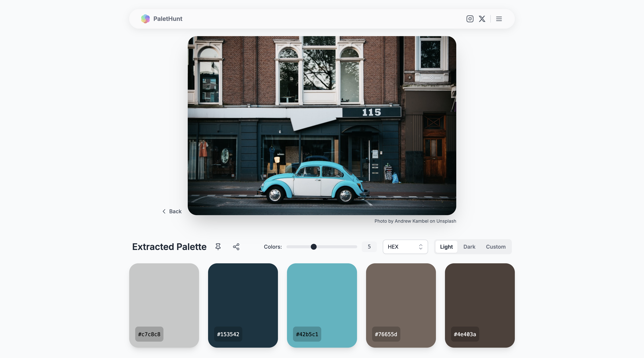Image resolution: width=644 pixels, height=358 pixels.
Task: Click the PaletHunt logo icon
Action: point(146,19)
